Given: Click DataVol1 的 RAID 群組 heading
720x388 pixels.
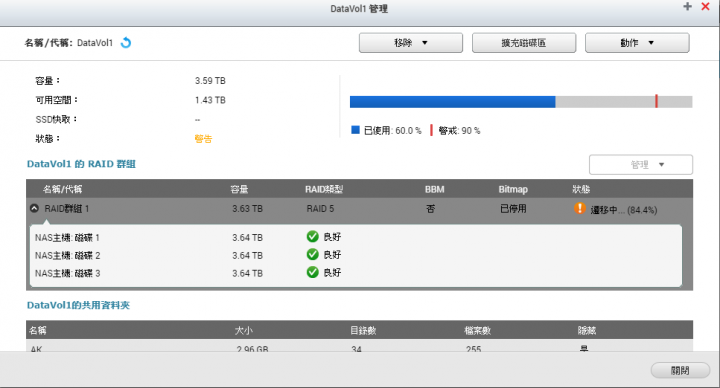Looking at the screenshot, I should [x=81, y=164].
